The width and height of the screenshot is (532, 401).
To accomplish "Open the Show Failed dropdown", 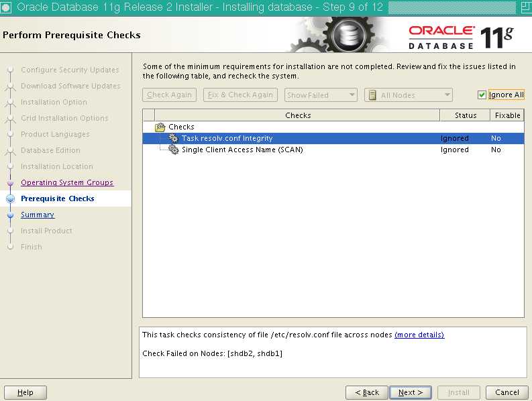I will pyautogui.click(x=321, y=95).
